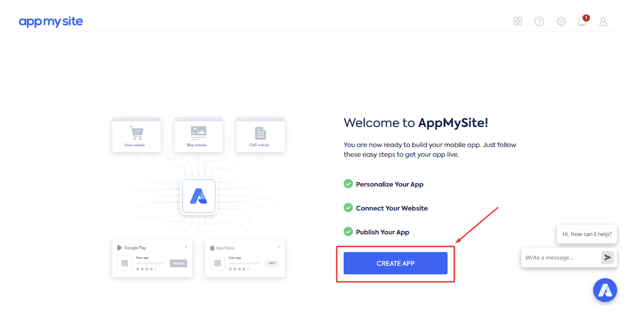Click the App Store apple icon
Viewport: 644px width, 320px height.
pyautogui.click(x=212, y=248)
